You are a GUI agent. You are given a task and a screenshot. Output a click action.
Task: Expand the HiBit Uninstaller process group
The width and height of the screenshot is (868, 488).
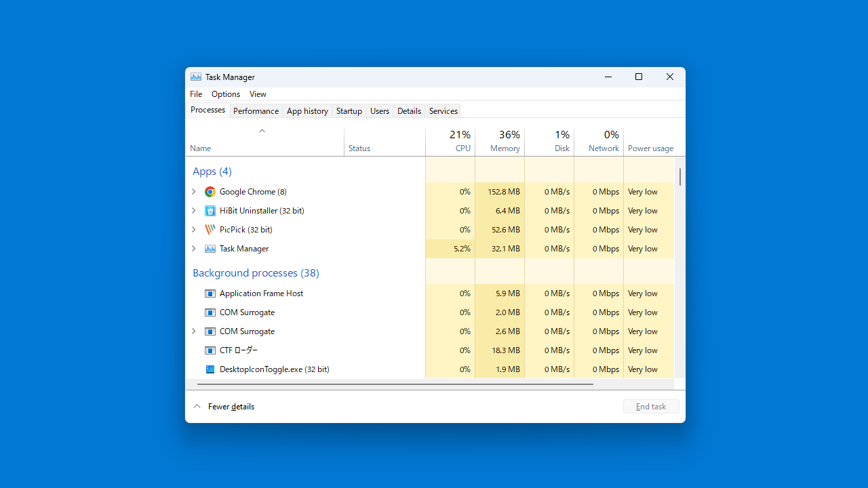(193, 211)
